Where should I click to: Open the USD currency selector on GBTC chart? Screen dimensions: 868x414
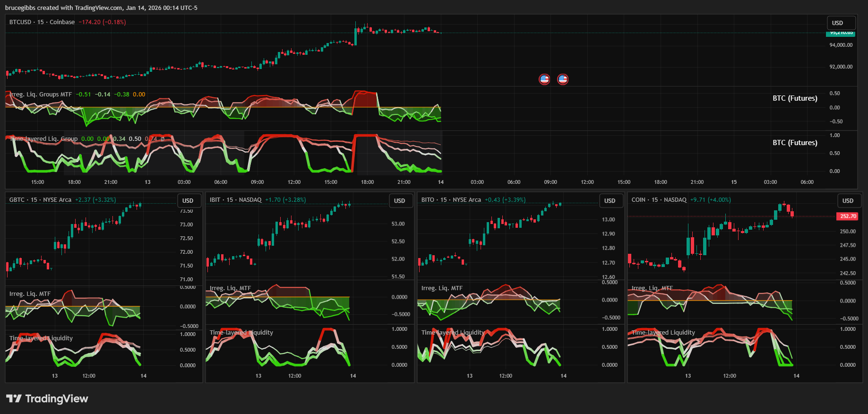188,200
